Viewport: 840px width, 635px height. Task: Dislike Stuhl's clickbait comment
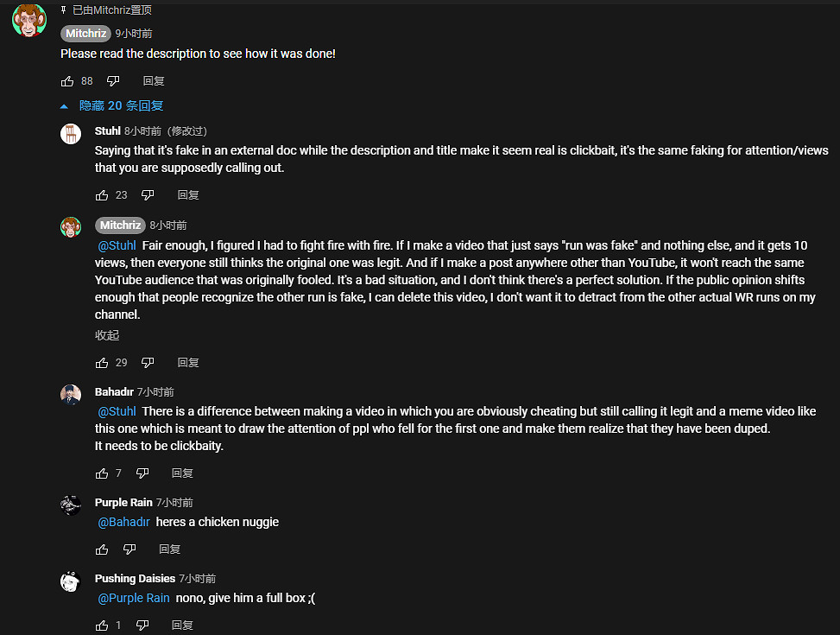click(147, 195)
